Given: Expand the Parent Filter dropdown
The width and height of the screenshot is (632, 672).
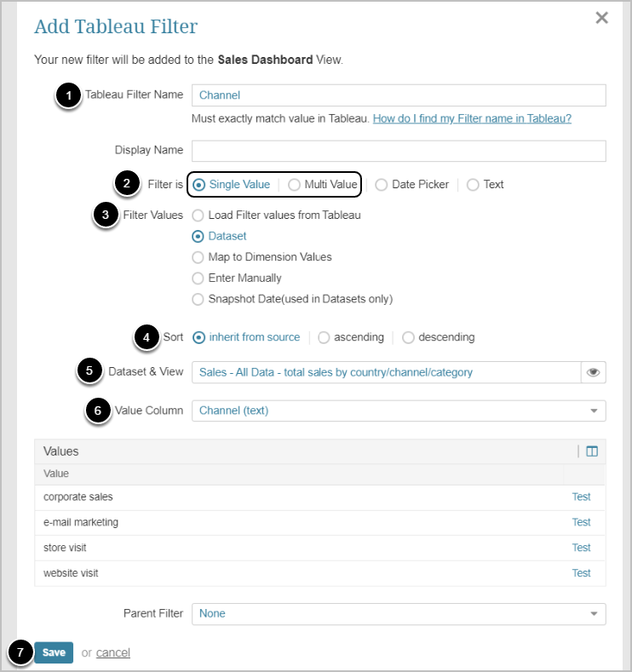Looking at the screenshot, I should pyautogui.click(x=398, y=613).
